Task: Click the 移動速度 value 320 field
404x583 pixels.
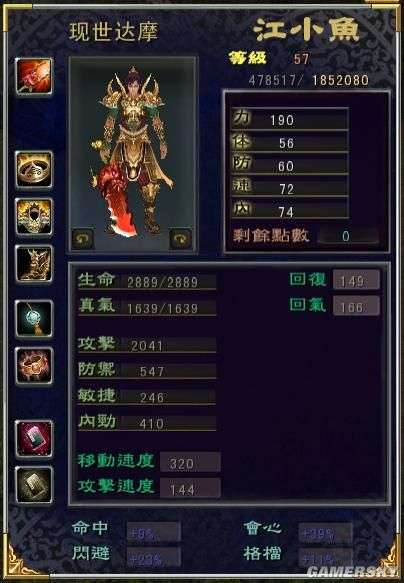Action: coord(190,462)
